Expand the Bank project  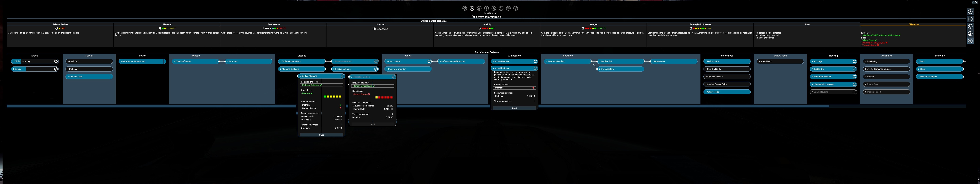pyautogui.click(x=940, y=61)
